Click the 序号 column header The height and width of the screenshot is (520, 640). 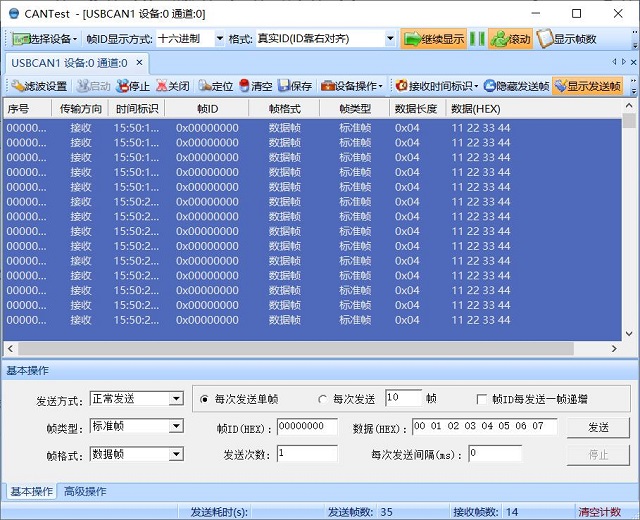[27, 109]
